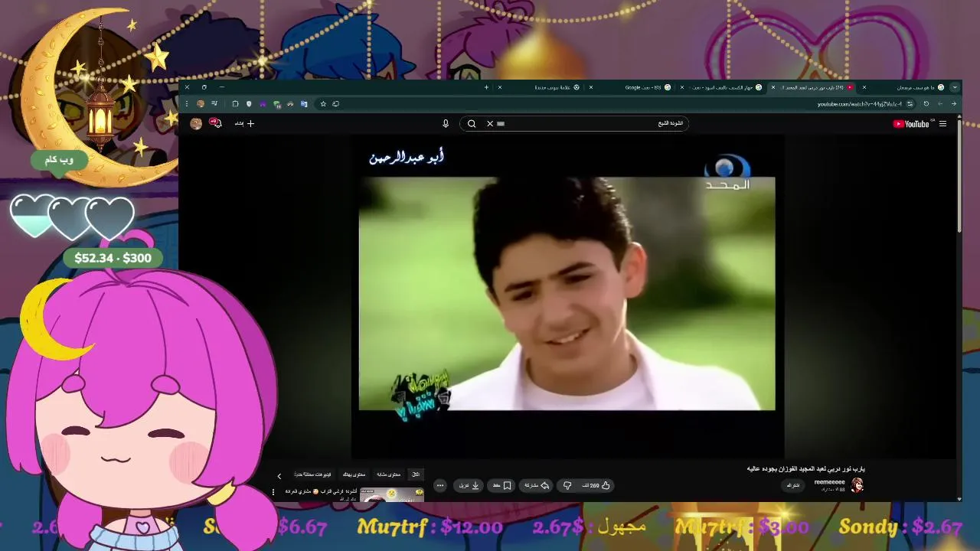
Task: Save the video to a playlist
Action: tap(501, 485)
